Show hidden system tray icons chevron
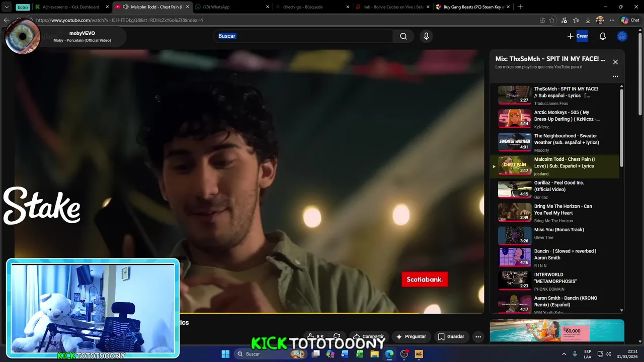 tap(564, 354)
